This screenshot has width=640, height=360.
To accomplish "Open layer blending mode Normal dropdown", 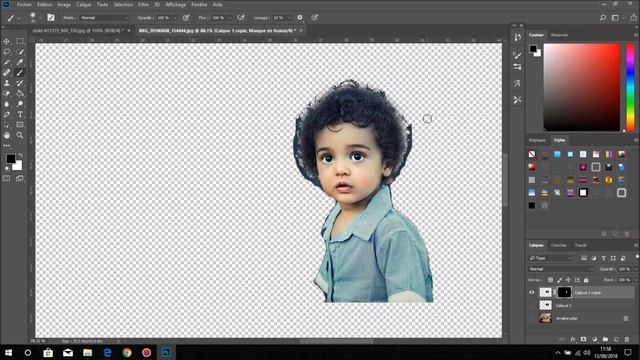I will tap(561, 269).
